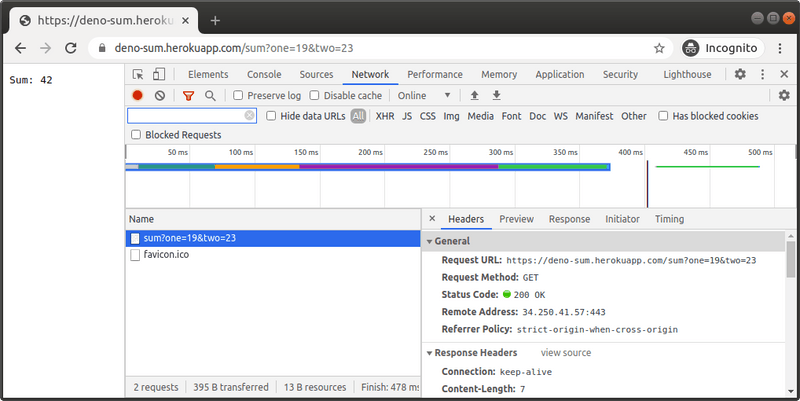Image resolution: width=800 pixels, height=401 pixels.
Task: Collapse the General section
Action: pos(430,241)
